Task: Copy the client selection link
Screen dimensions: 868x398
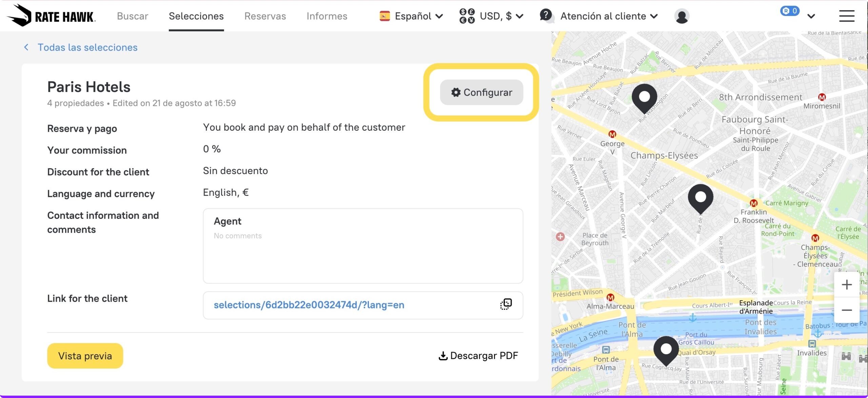Action: [506, 304]
